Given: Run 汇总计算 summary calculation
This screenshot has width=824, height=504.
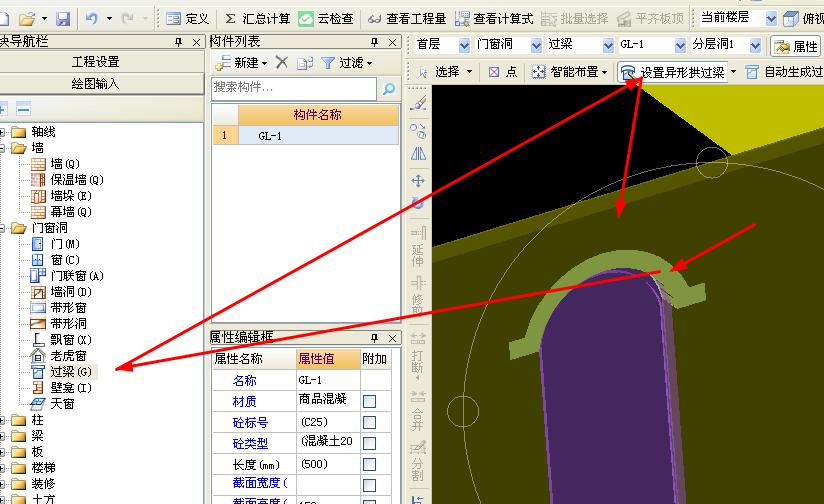Looking at the screenshot, I should point(258,19).
